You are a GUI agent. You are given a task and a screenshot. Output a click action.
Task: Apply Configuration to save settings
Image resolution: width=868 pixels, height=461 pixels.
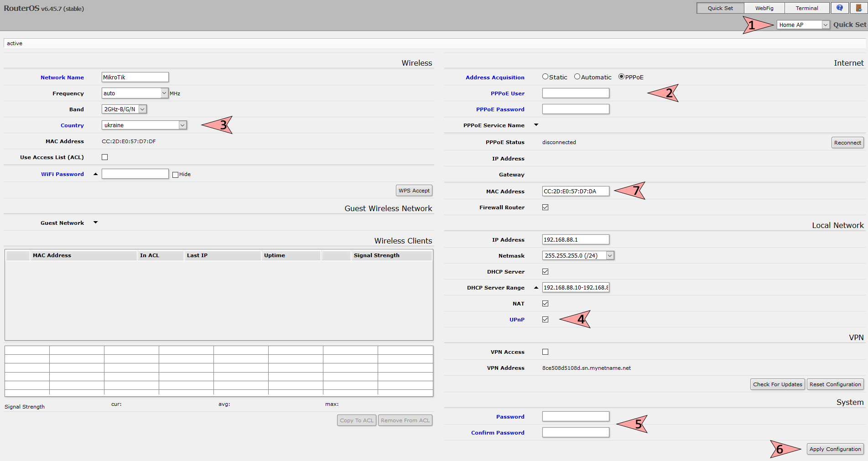pos(835,449)
